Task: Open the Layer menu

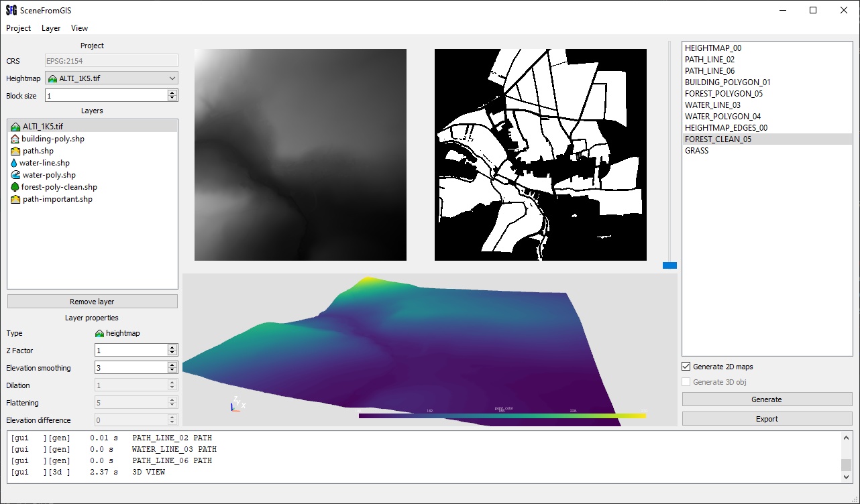Action: [51, 28]
